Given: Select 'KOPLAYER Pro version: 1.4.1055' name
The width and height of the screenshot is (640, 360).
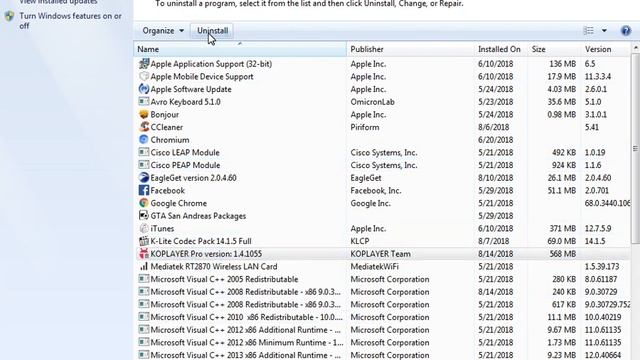Looking at the screenshot, I should tap(206, 253).
